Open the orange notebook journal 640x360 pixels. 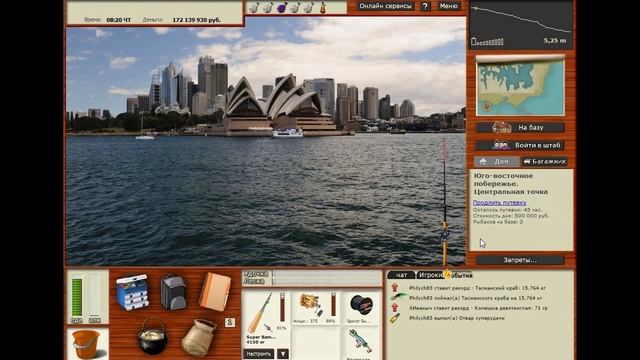(x=215, y=291)
